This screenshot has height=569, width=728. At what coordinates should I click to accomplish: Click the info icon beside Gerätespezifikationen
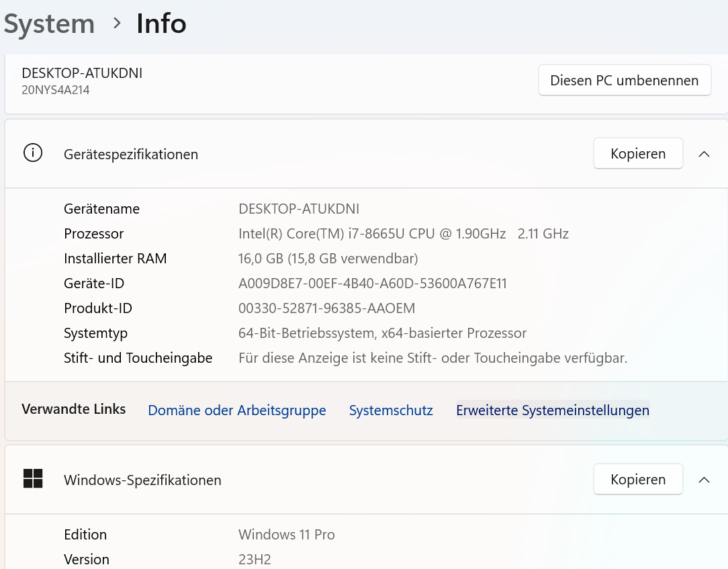[x=33, y=152]
